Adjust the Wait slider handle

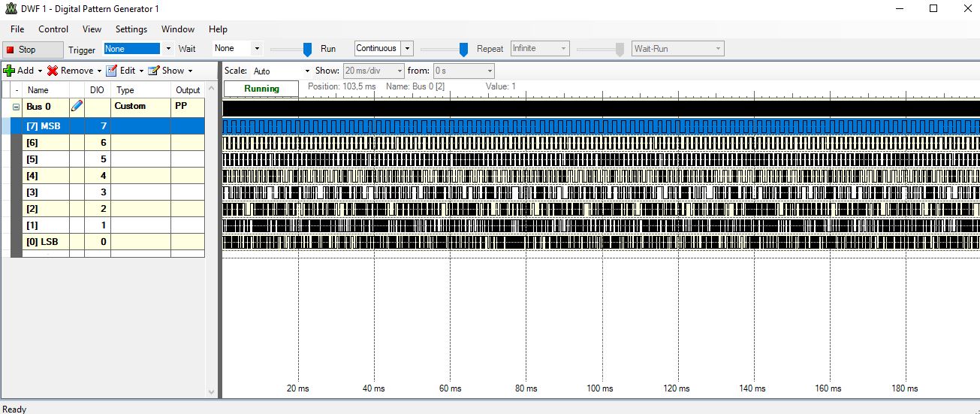(x=307, y=49)
